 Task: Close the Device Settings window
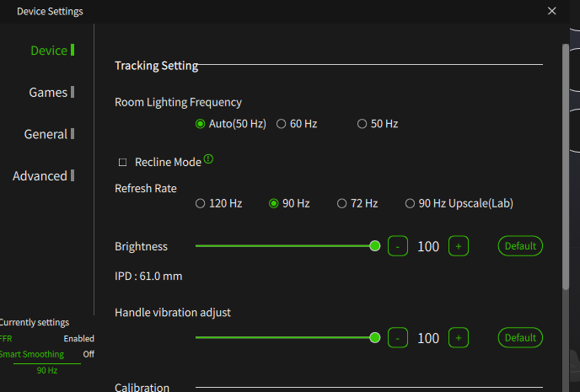551,11
